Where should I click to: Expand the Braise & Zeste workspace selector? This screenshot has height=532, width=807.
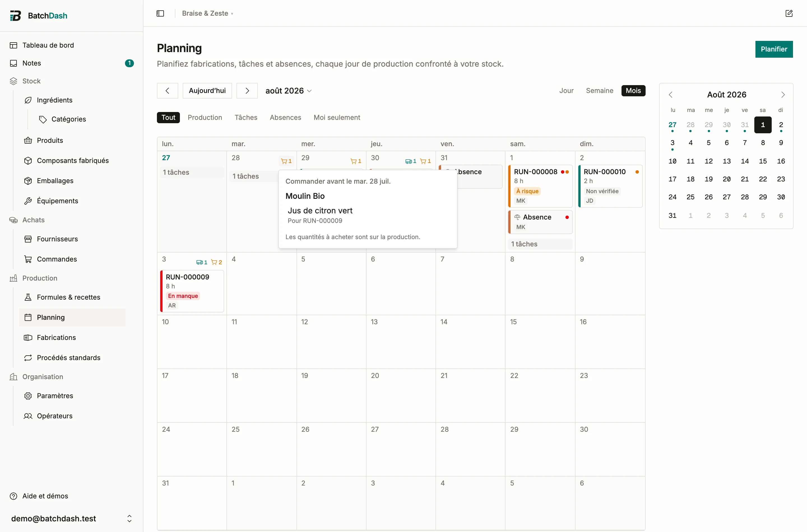207,13
